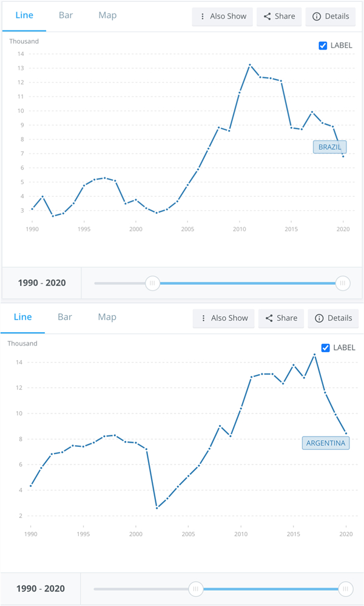Open Bar view for Argentina chart

pos(65,317)
